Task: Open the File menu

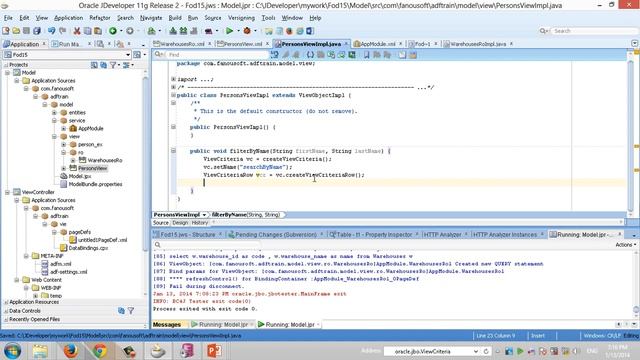Action: pyautogui.click(x=8, y=18)
